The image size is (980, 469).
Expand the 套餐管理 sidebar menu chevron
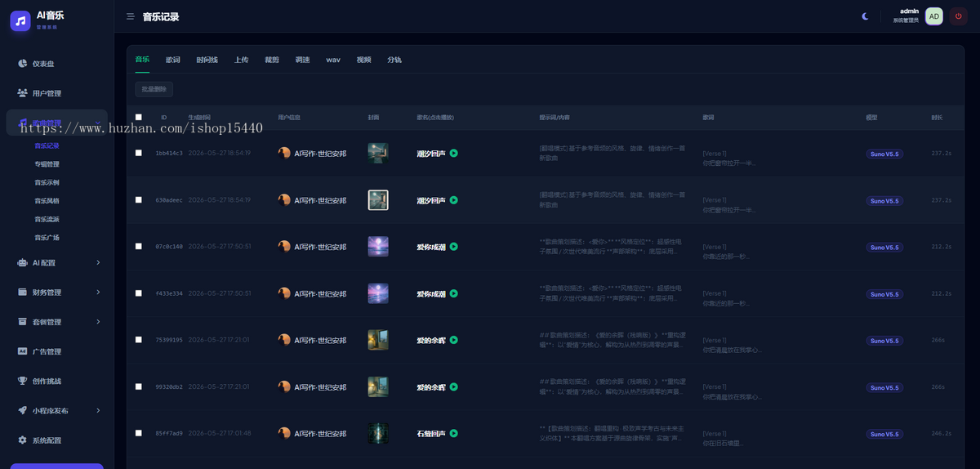pos(98,322)
